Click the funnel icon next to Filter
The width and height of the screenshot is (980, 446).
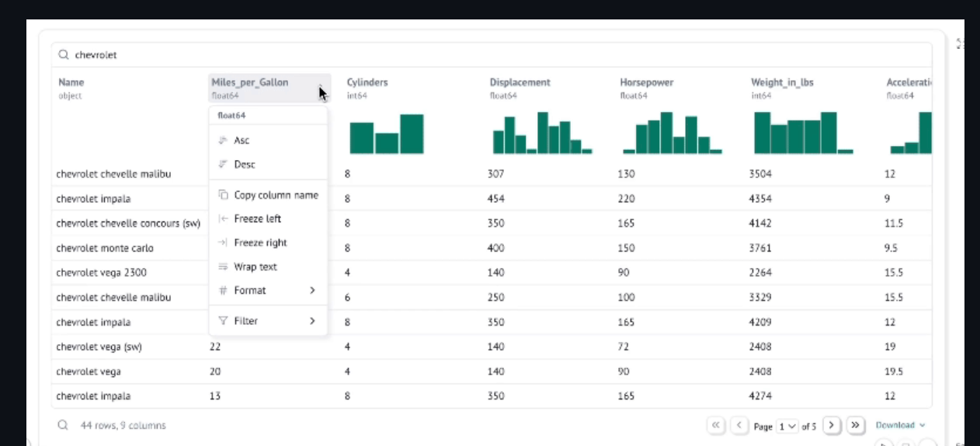(x=223, y=321)
